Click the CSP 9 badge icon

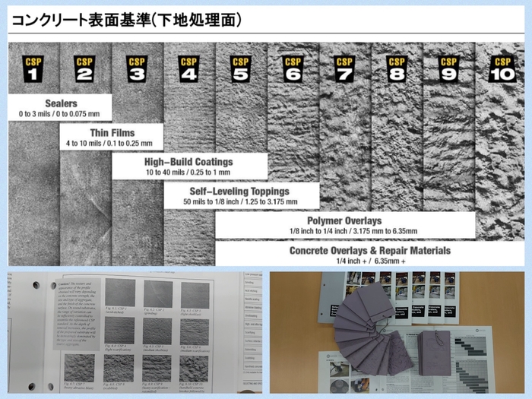448,68
